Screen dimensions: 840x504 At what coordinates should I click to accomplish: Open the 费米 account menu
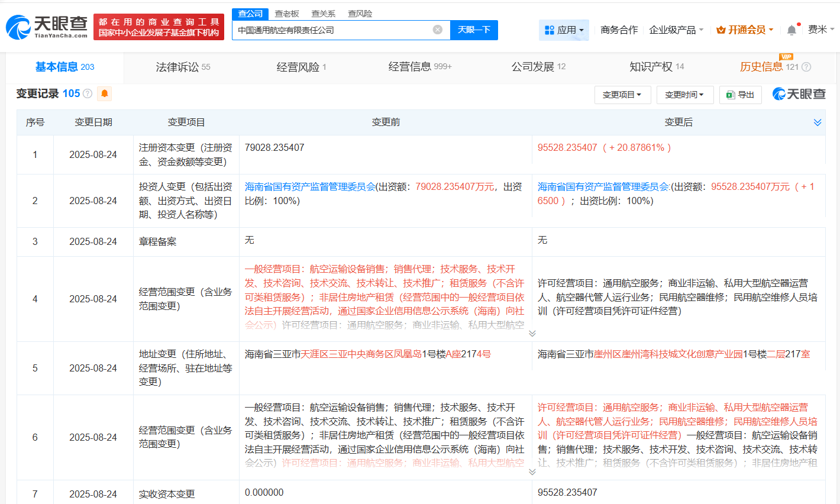coord(821,30)
